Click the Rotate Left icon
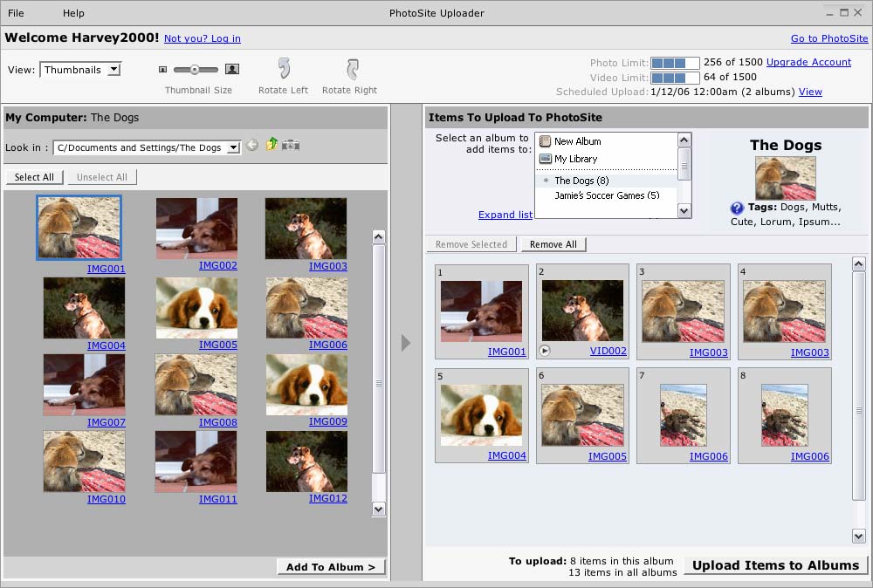 pyautogui.click(x=284, y=68)
